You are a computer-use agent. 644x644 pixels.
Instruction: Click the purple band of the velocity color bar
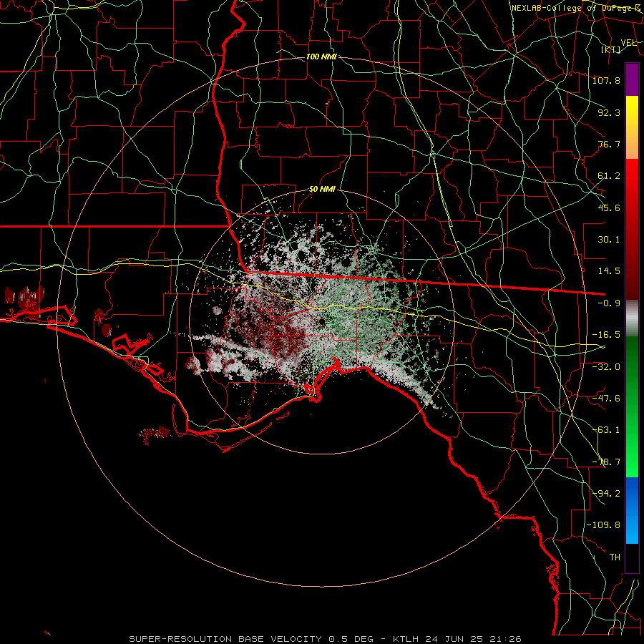632,79
